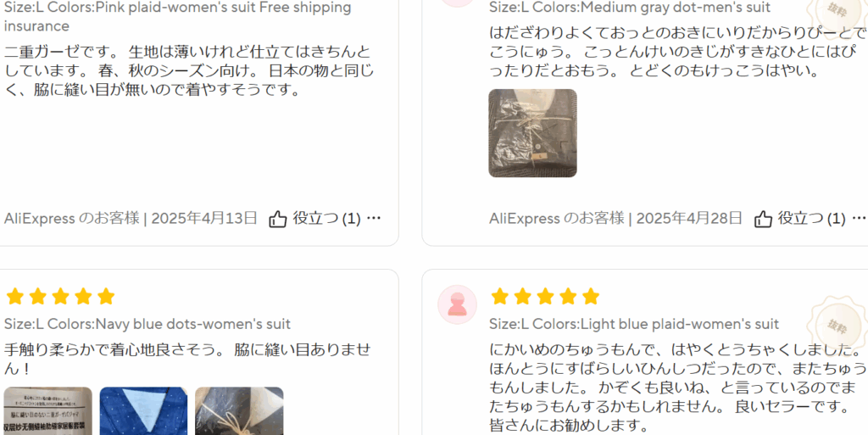The image size is (868, 435).
Task: Click AliExpress のお客様 name dated 2025年4月28日
Action: coord(557,219)
